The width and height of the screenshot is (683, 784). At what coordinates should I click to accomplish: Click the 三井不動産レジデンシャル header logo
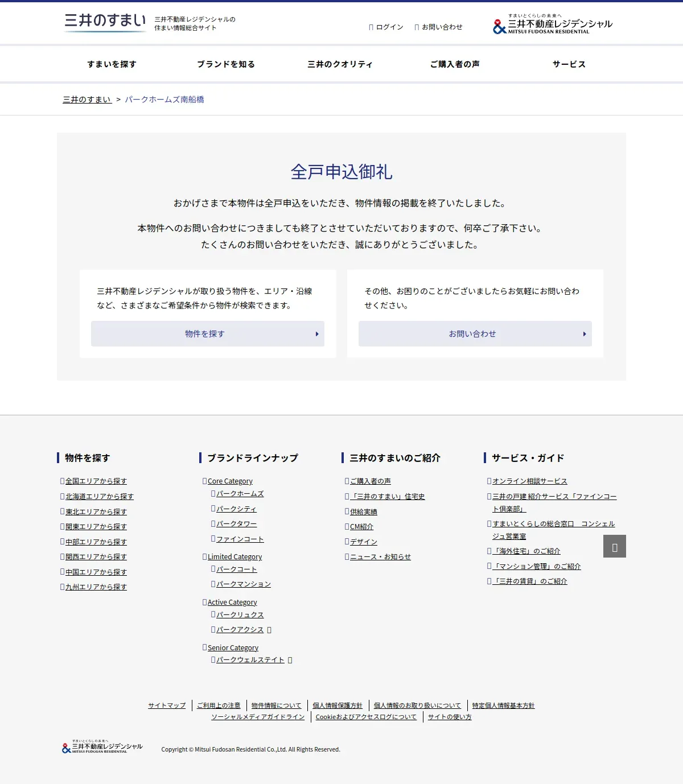pos(553,24)
